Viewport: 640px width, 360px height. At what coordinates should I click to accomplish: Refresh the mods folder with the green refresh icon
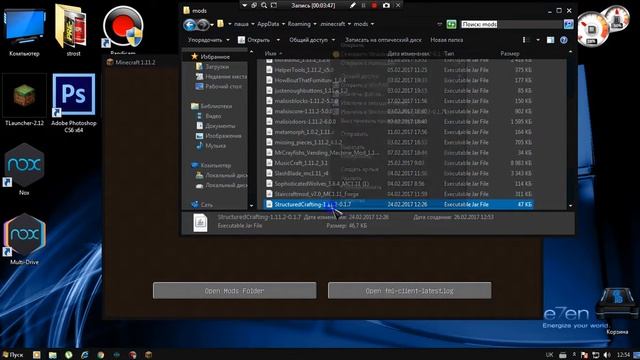(x=451, y=24)
